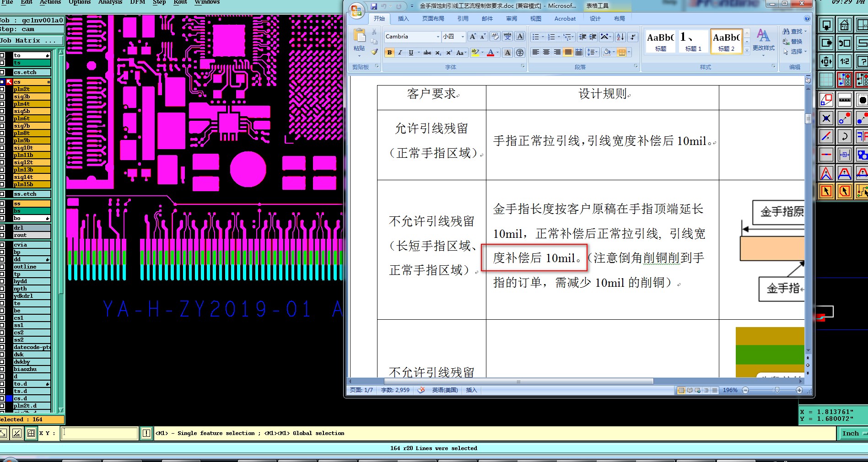Screen dimensions: 868x462
Task: Click the blue X delete feature icon
Action: pos(826,118)
